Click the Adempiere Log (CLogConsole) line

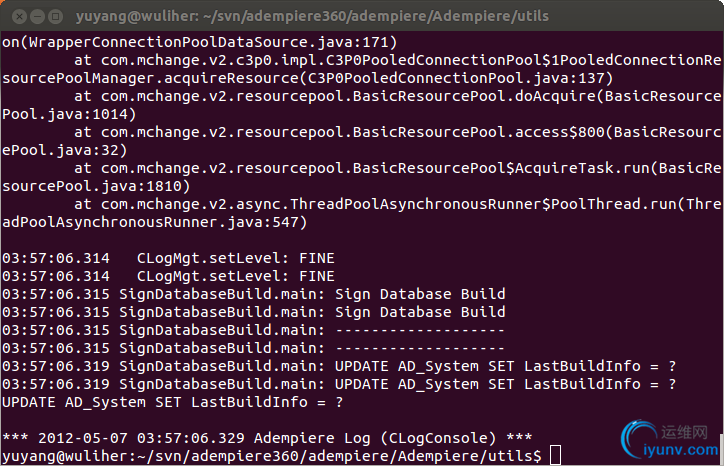click(267, 438)
